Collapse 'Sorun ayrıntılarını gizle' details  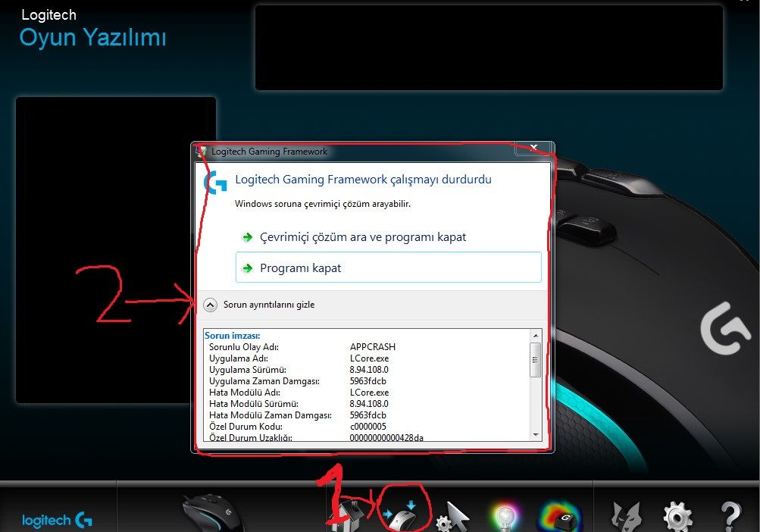click(x=259, y=305)
